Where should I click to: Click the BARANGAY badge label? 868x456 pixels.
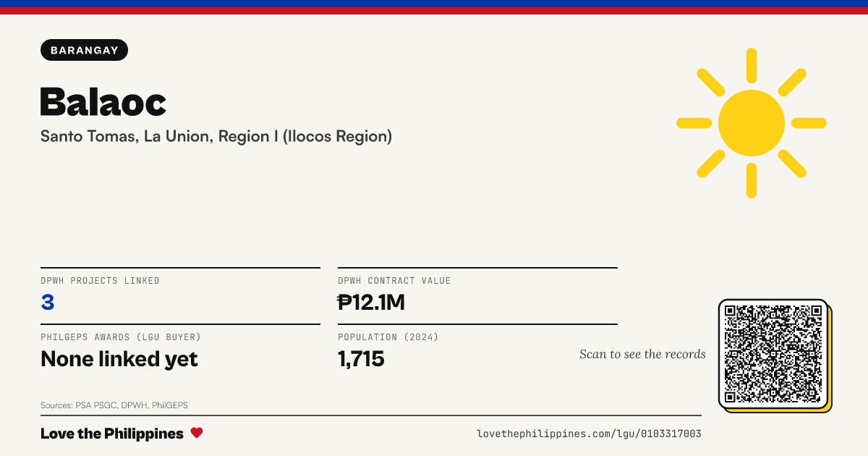[85, 50]
